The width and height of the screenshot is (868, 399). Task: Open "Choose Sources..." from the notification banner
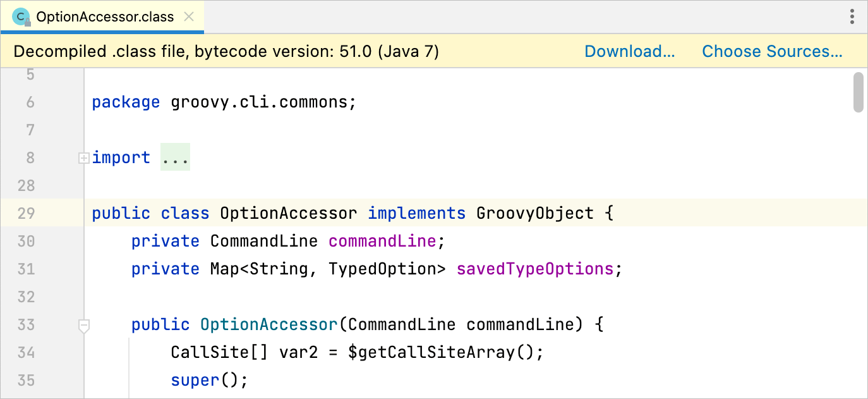[772, 51]
